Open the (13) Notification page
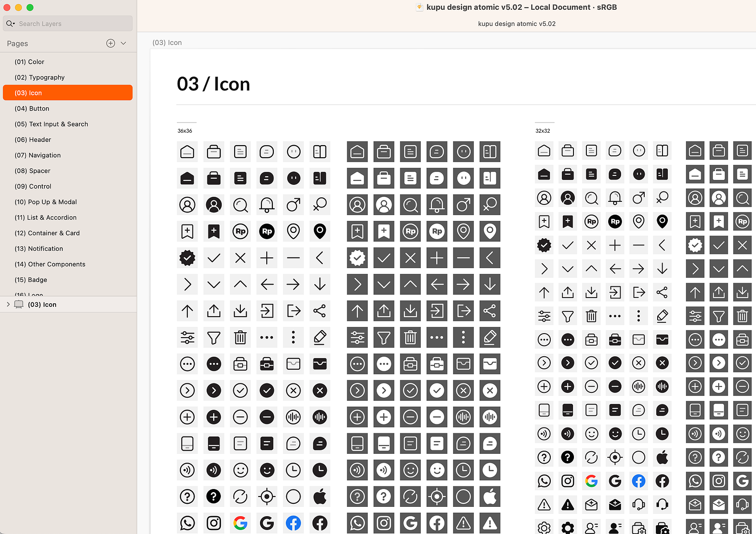This screenshot has width=756, height=534. [68, 249]
